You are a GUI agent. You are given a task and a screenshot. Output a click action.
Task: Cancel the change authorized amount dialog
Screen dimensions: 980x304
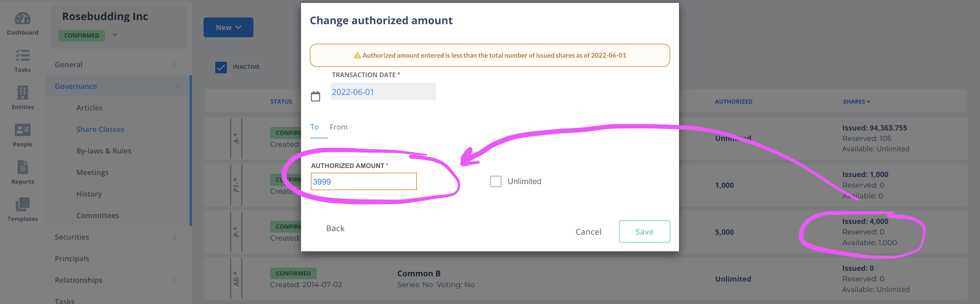pyautogui.click(x=588, y=232)
